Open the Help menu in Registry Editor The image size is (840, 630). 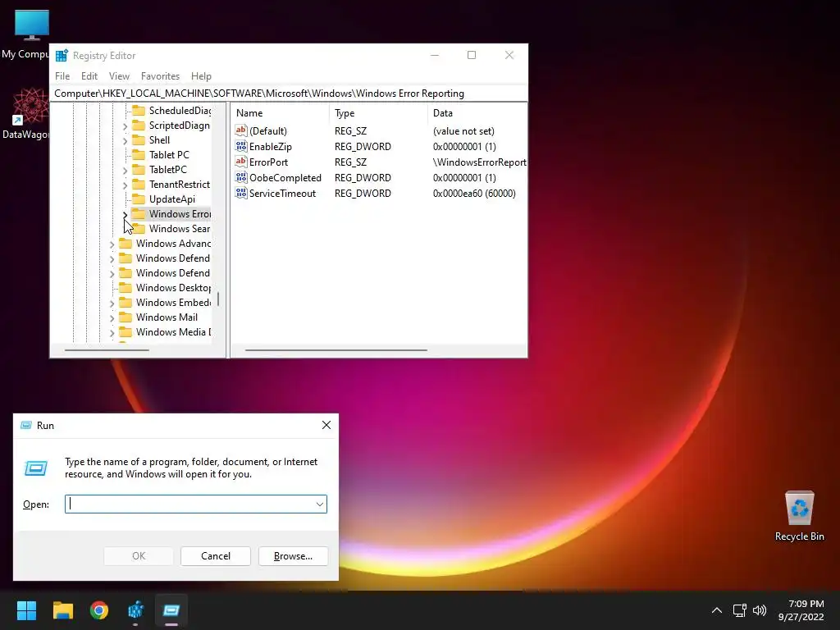[x=202, y=76]
